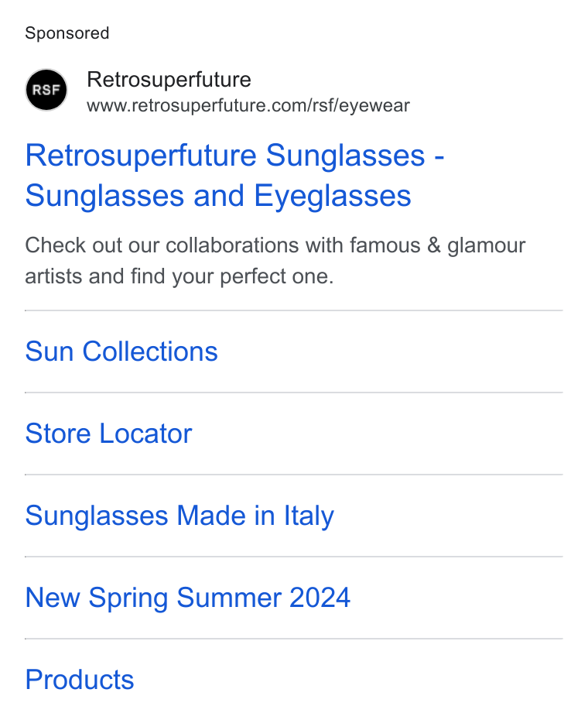Click 'eyewear' at the end of the URL
This screenshot has width=588, height=720.
pyautogui.click(x=375, y=106)
